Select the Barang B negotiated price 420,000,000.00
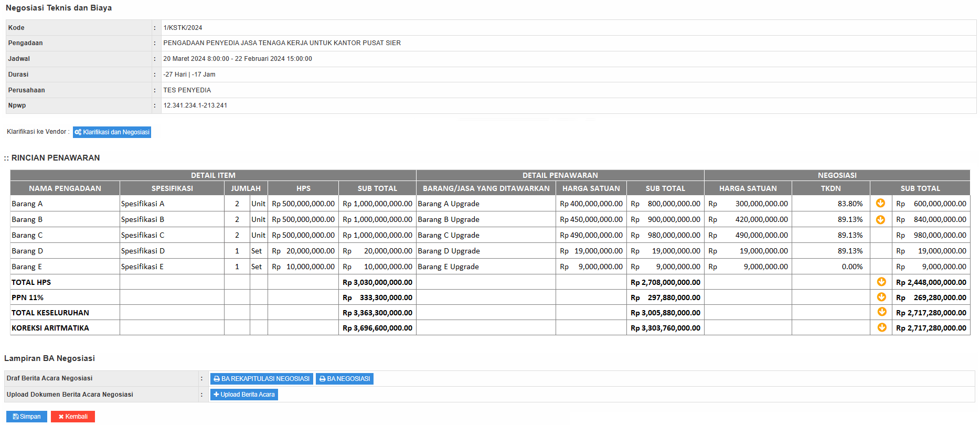980x425 pixels. click(x=761, y=219)
